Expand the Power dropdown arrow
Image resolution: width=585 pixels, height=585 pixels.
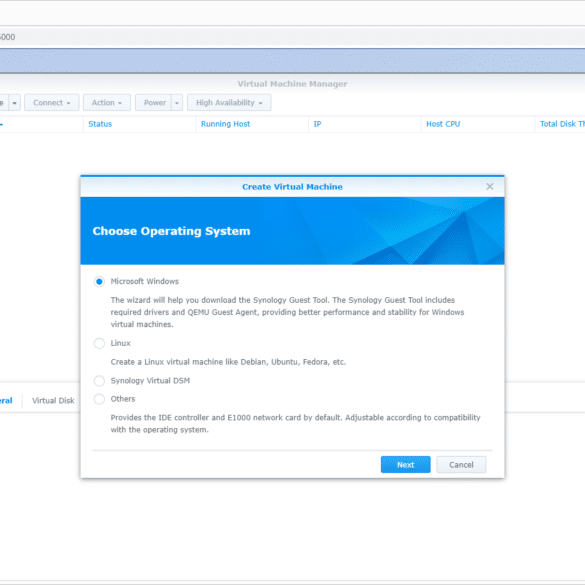[177, 103]
